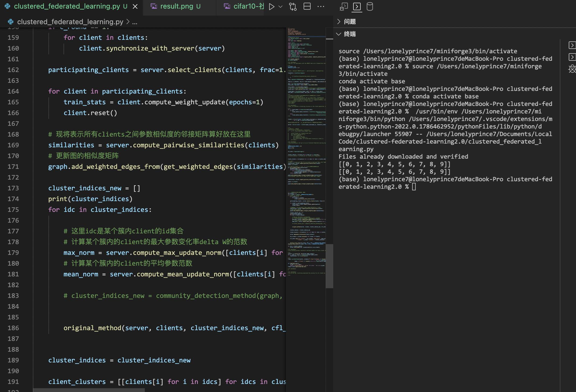Click the Python icon in the breadcrumb
This screenshot has height=392, width=576.
tap(11, 22)
